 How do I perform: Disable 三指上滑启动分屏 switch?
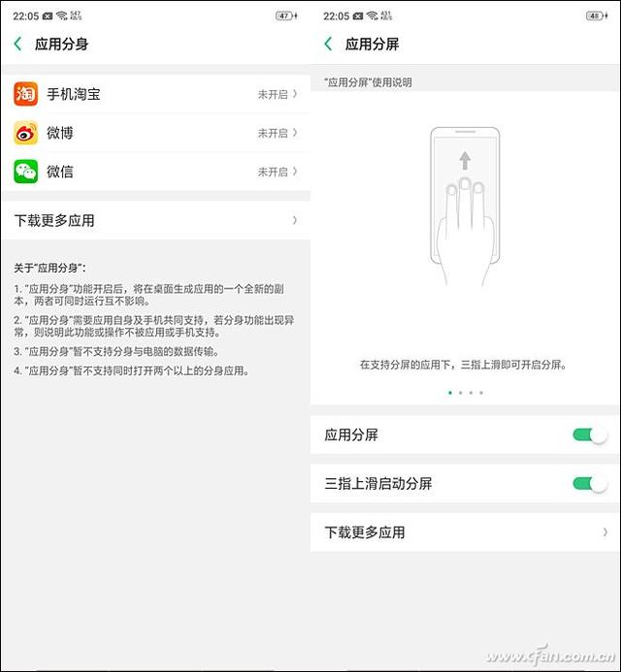(x=590, y=484)
